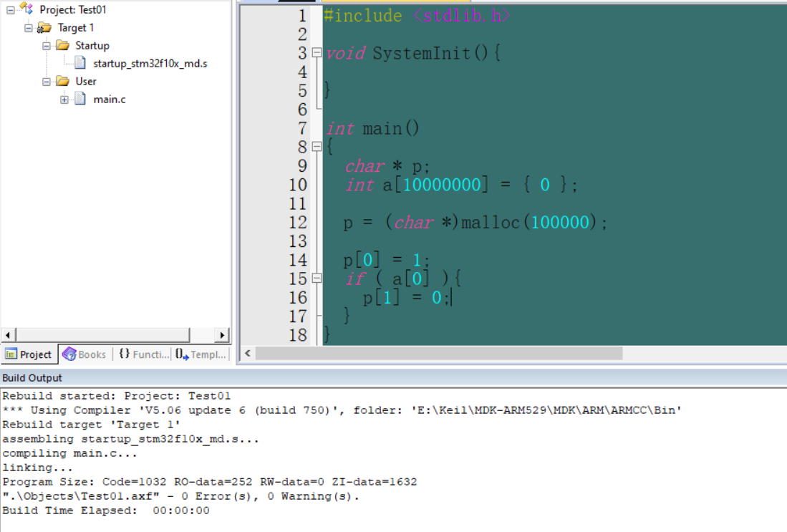Collapse the SystemInit function code fold
787x532 pixels.
(x=316, y=52)
